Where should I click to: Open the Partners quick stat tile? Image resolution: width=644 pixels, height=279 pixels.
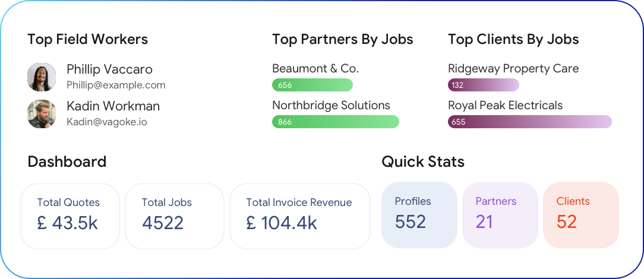pos(500,215)
